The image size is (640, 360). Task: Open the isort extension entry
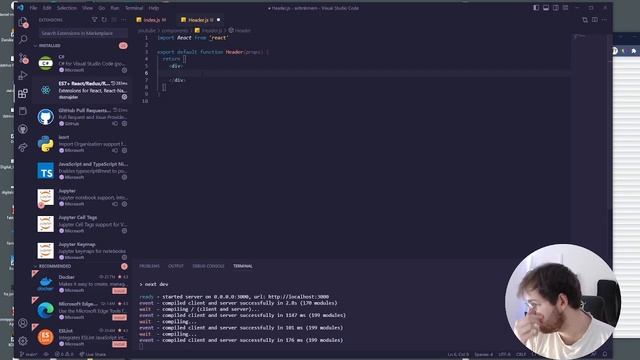(x=81, y=144)
